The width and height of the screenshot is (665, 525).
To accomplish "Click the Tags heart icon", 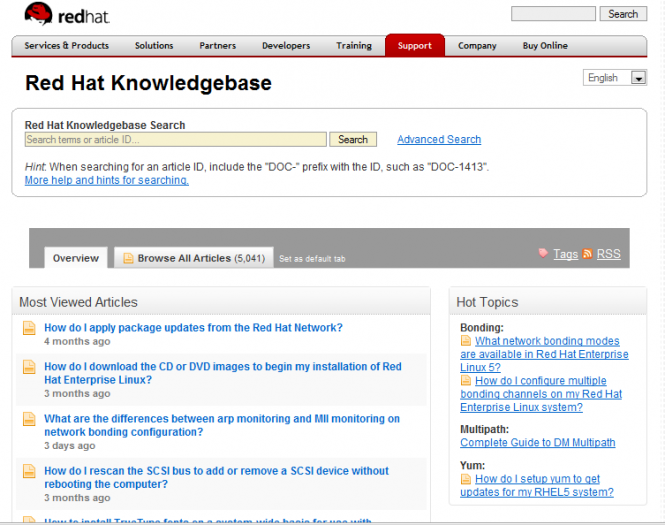I will point(543,253).
